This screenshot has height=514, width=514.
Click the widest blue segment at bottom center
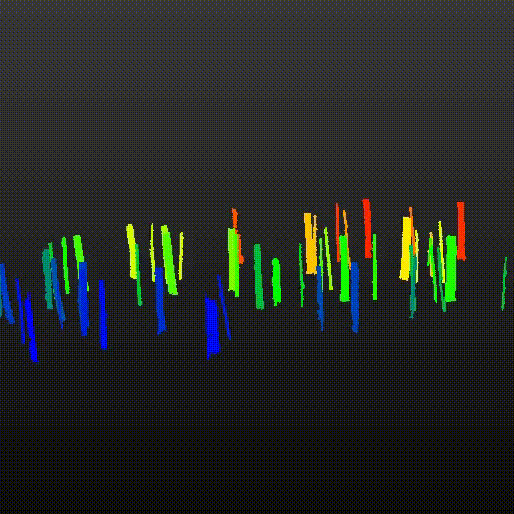tap(212, 328)
